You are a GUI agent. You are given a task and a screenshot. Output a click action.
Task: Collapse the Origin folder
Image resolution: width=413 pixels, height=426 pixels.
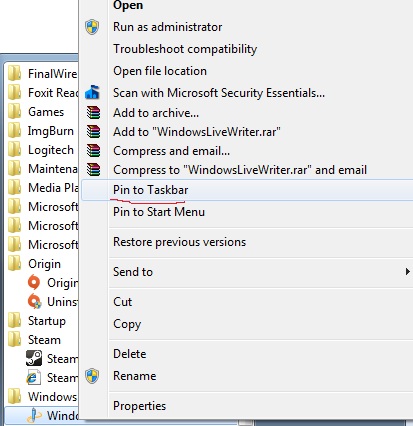[42, 264]
